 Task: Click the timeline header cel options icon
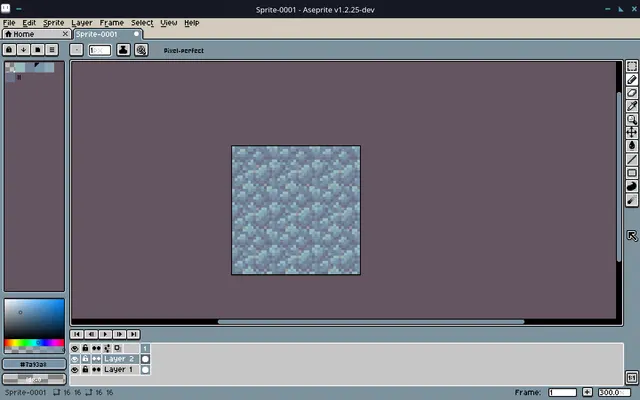pyautogui.click(x=118, y=348)
